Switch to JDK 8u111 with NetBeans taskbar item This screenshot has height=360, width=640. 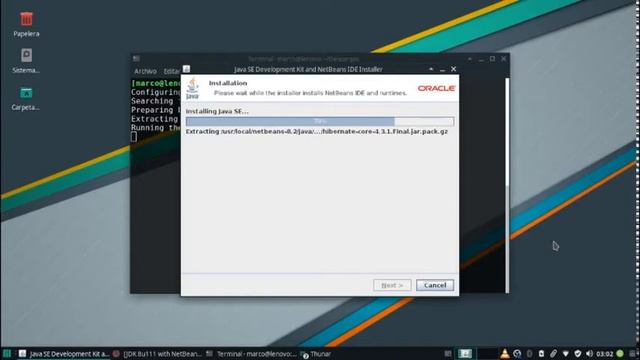(x=158, y=353)
